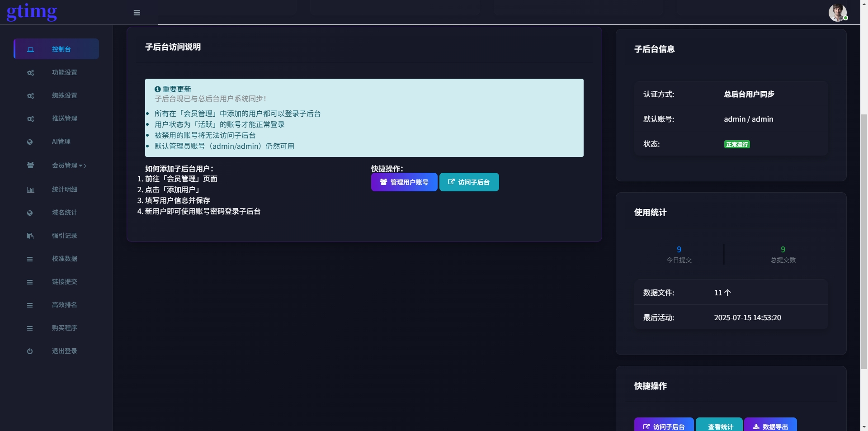The image size is (868, 431).
Task: Click the purple 访问子后台 button at bottom right
Action: tap(664, 425)
